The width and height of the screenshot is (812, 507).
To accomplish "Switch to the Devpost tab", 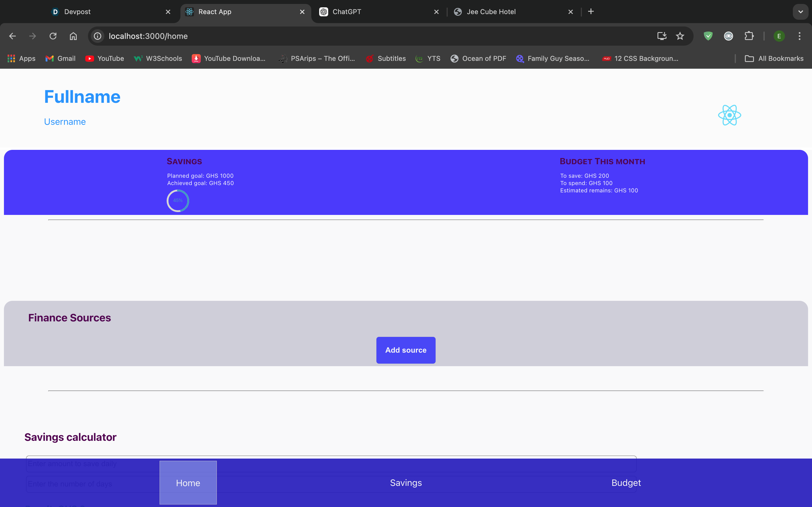I will click(x=77, y=12).
